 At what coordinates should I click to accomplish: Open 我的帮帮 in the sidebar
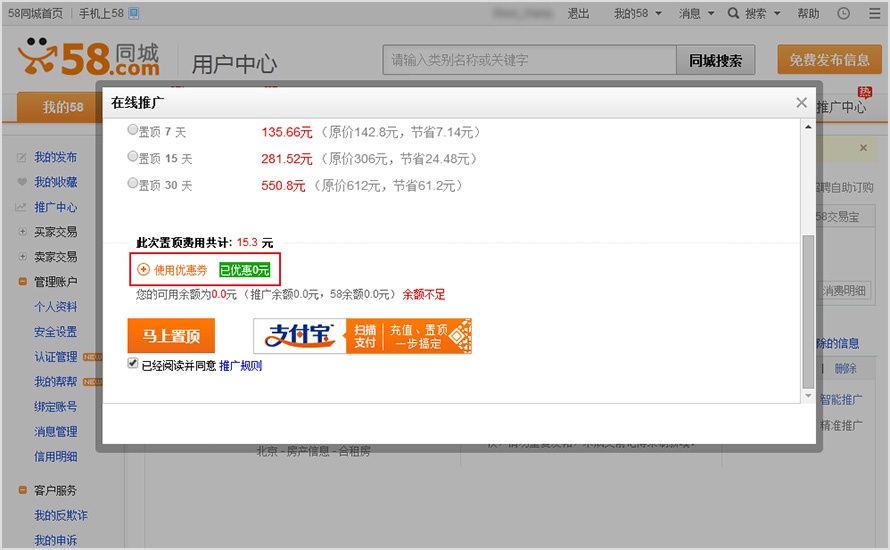pos(55,382)
